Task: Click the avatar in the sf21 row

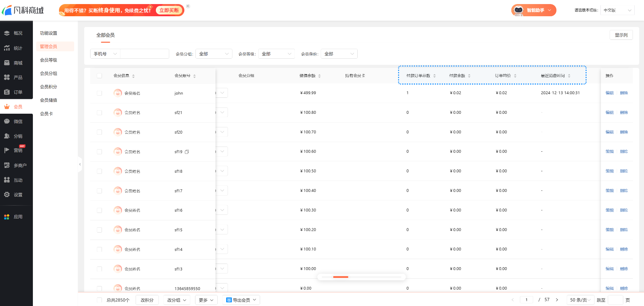Action: pyautogui.click(x=118, y=112)
